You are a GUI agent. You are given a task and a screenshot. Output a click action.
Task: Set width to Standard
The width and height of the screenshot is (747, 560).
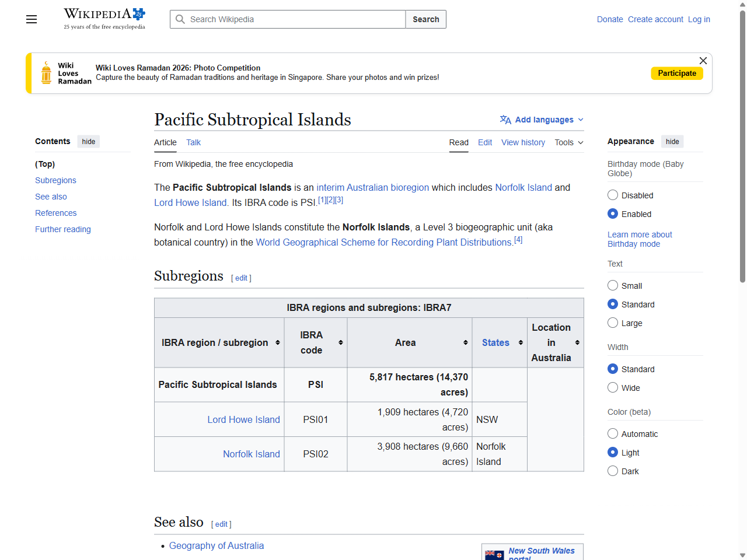[x=613, y=369]
